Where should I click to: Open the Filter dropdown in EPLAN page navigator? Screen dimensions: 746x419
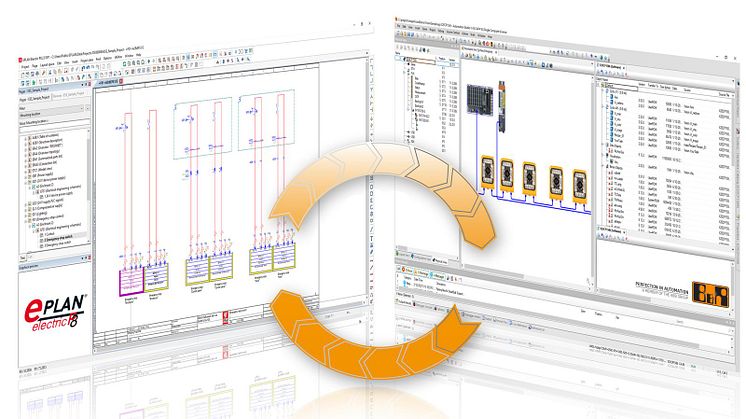[53, 114]
